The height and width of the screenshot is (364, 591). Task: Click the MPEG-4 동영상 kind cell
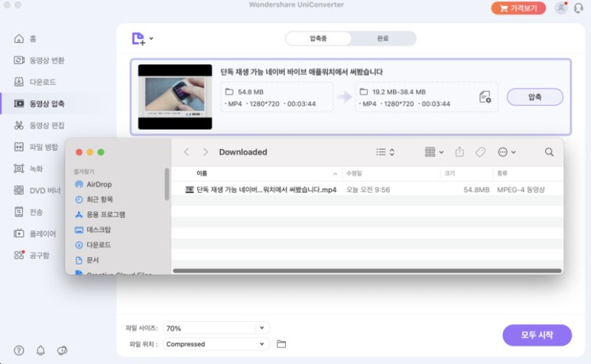coord(521,190)
